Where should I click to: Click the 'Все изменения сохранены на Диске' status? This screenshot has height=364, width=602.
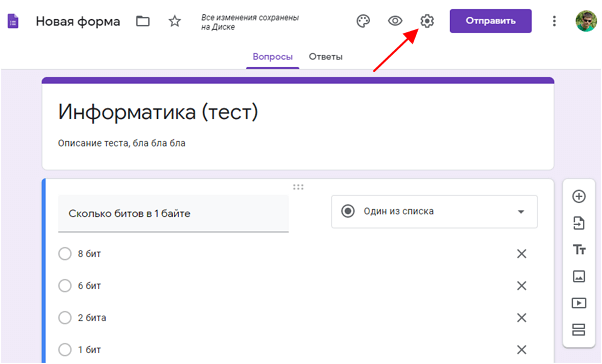[x=250, y=22]
